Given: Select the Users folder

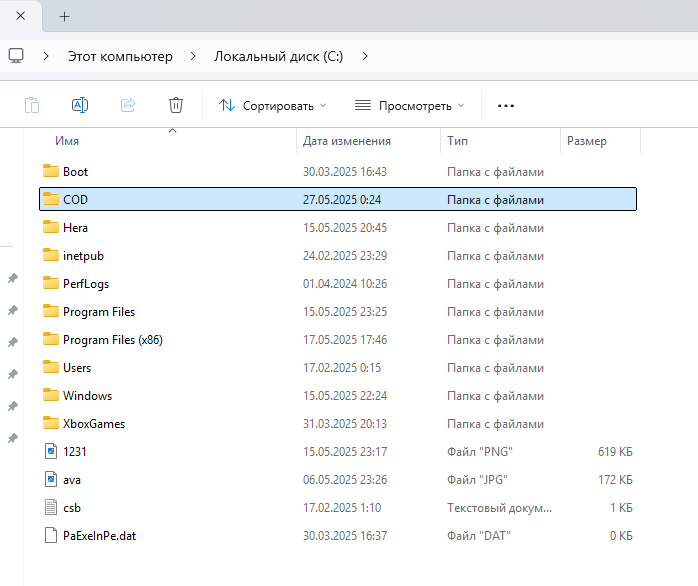Looking at the screenshot, I should click(338, 368).
